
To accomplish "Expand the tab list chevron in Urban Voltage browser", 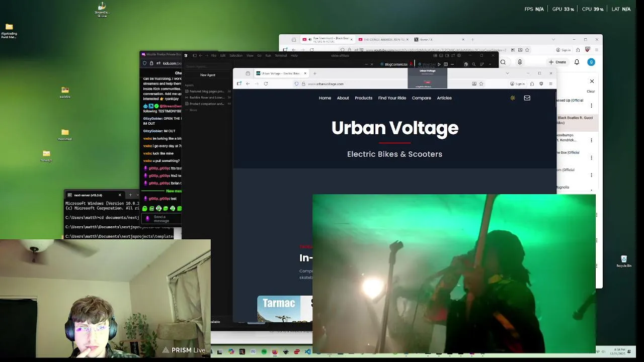I will point(507,73).
